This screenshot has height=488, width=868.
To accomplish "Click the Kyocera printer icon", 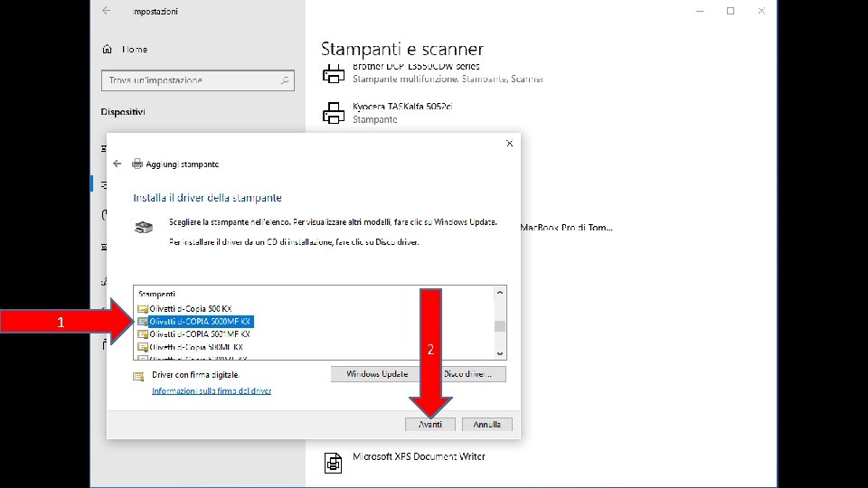I will click(334, 113).
